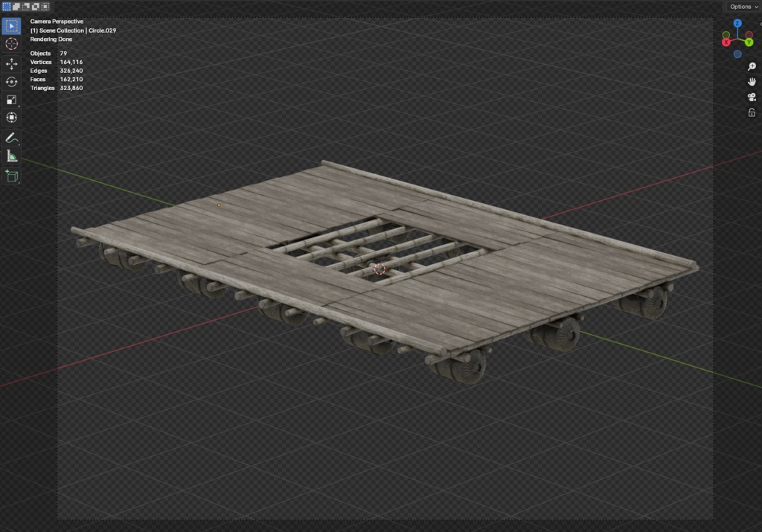Click the Triangles value '323,860'
This screenshot has height=532, width=762.
coord(71,88)
